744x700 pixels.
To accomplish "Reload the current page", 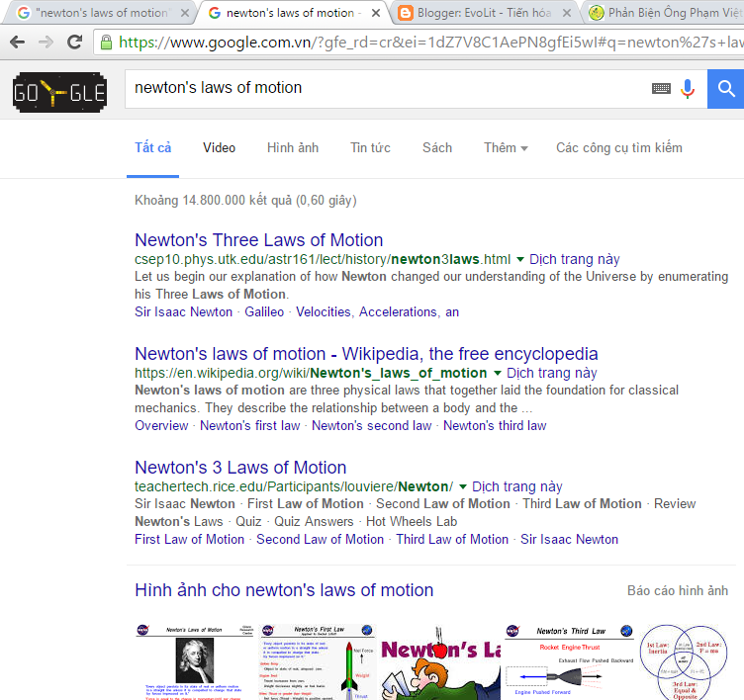I will (74, 43).
